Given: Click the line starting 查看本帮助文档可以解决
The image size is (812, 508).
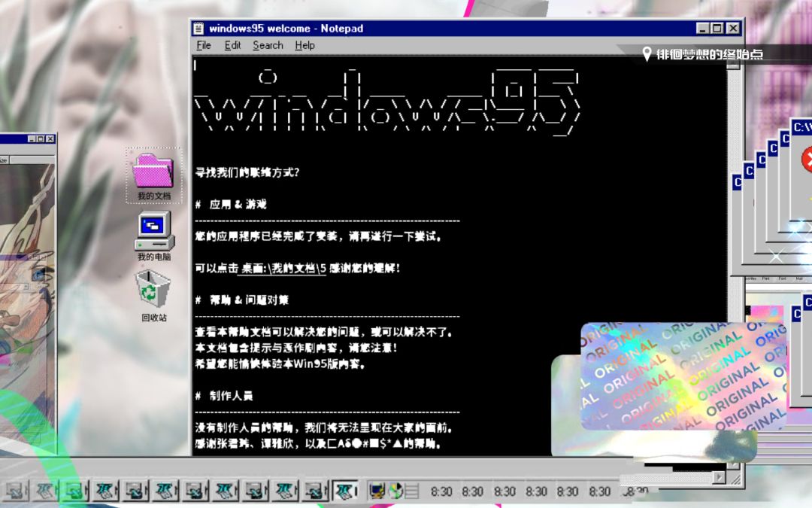Looking at the screenshot, I should point(324,333).
